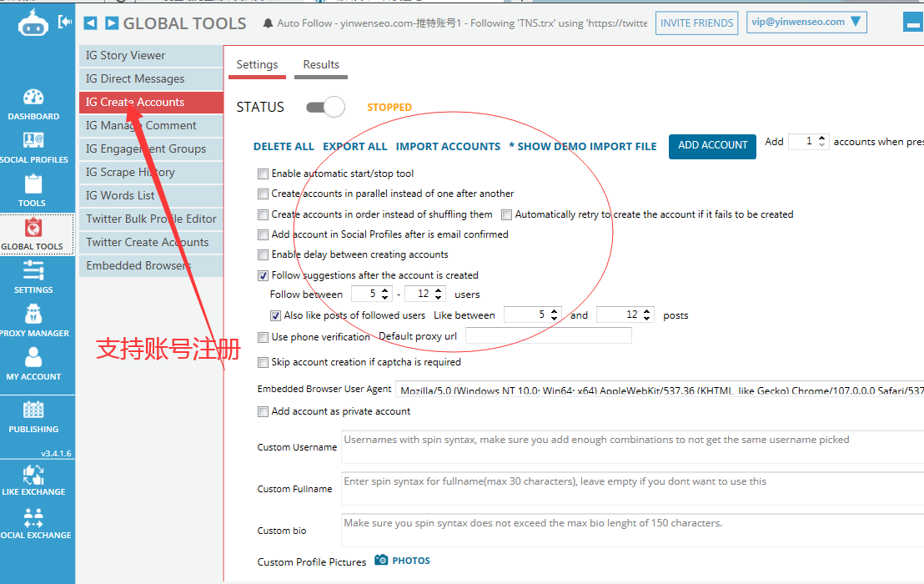924x584 pixels.
Task: Check the Use phone verification box
Action: [x=264, y=337]
